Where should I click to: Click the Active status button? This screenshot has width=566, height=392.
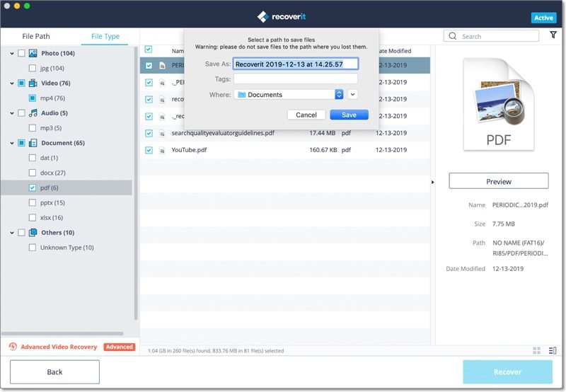(x=543, y=18)
